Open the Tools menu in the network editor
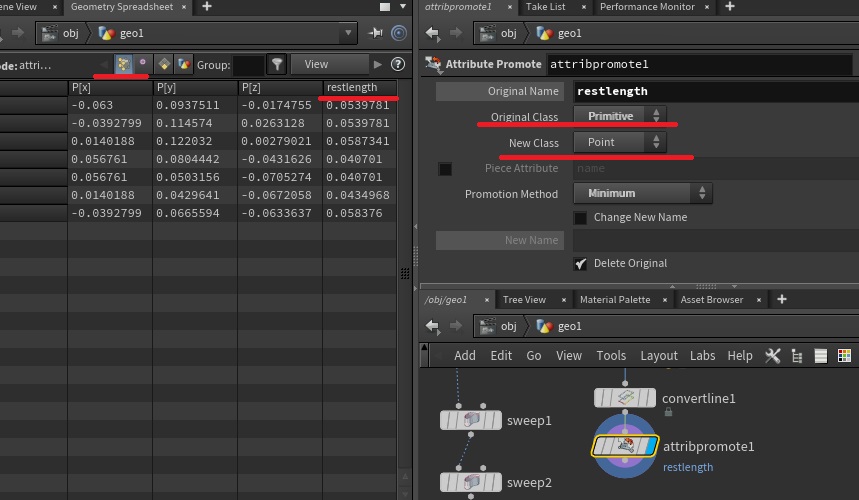The image size is (859, 500). pos(611,356)
